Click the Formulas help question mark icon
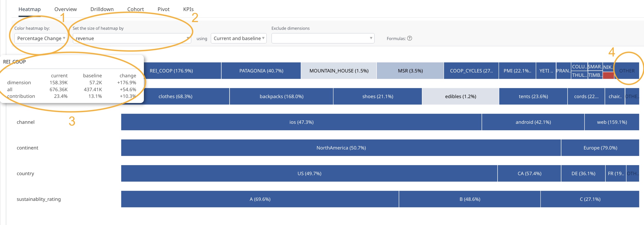 pos(410,38)
